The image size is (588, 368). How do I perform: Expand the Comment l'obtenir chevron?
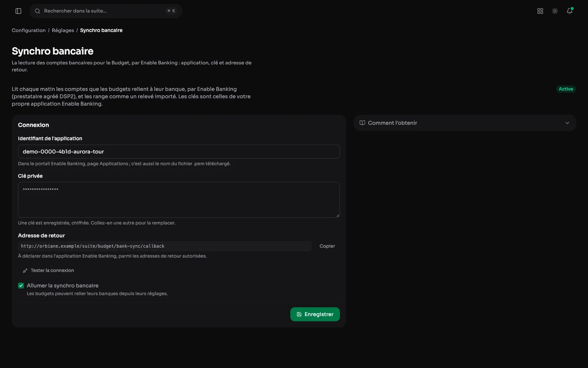[567, 123]
